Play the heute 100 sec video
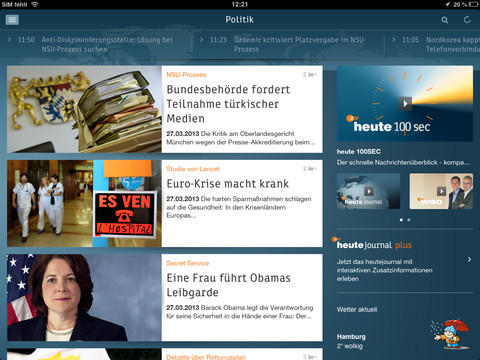This screenshot has width=480, height=360. click(405, 103)
